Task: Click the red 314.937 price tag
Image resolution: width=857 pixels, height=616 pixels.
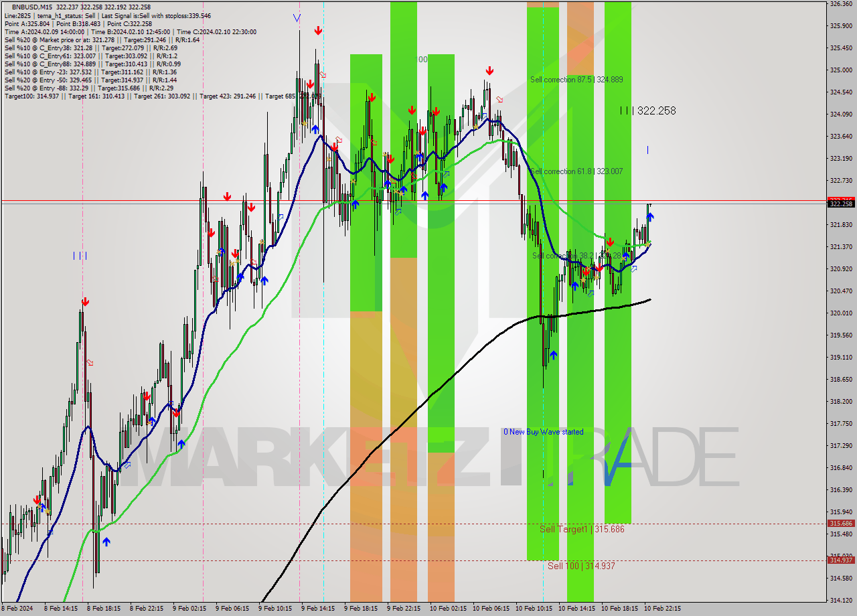Action: coord(841,560)
